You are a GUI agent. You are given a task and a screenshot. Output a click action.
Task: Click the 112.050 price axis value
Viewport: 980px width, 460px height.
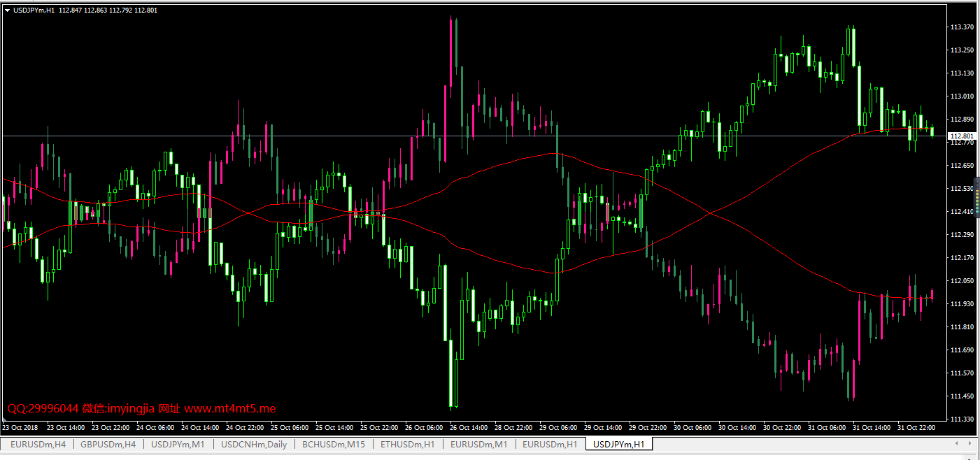click(x=962, y=280)
